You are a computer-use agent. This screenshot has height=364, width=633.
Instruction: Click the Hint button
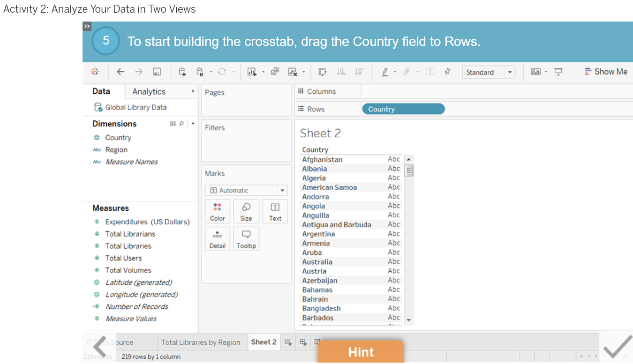[x=361, y=352]
